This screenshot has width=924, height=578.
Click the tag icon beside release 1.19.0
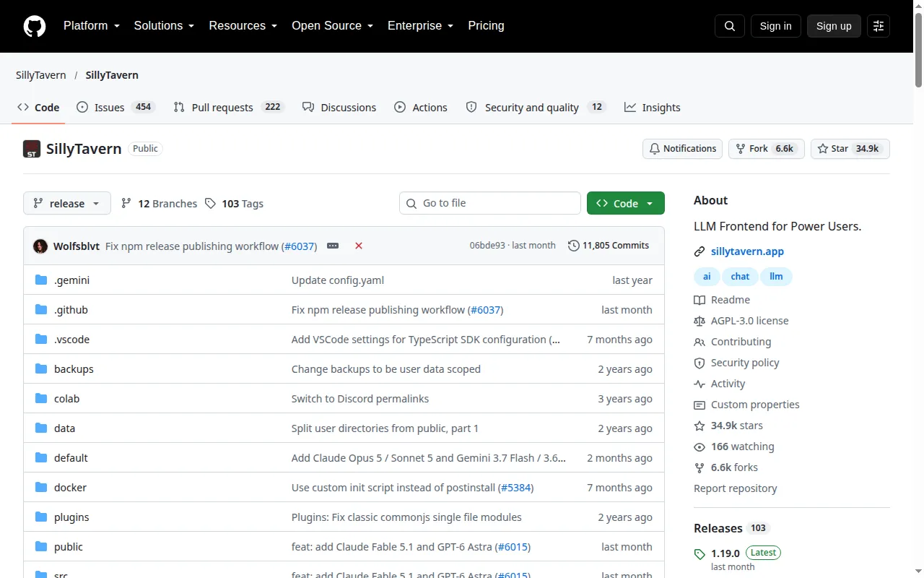pyautogui.click(x=699, y=554)
